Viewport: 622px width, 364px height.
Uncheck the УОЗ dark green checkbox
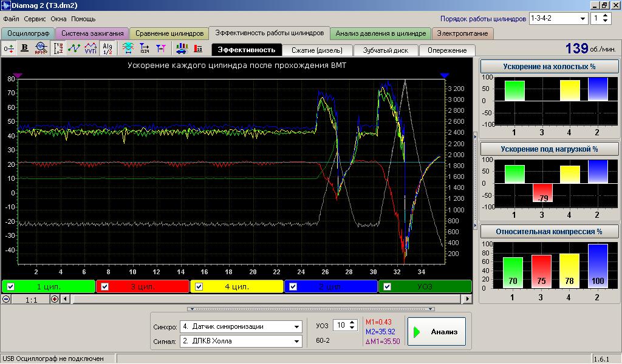pos(387,287)
